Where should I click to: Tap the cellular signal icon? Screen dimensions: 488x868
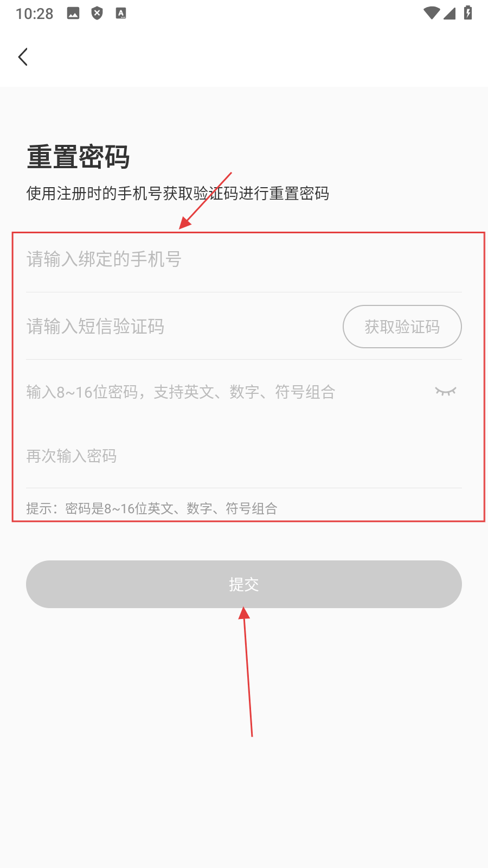[450, 13]
